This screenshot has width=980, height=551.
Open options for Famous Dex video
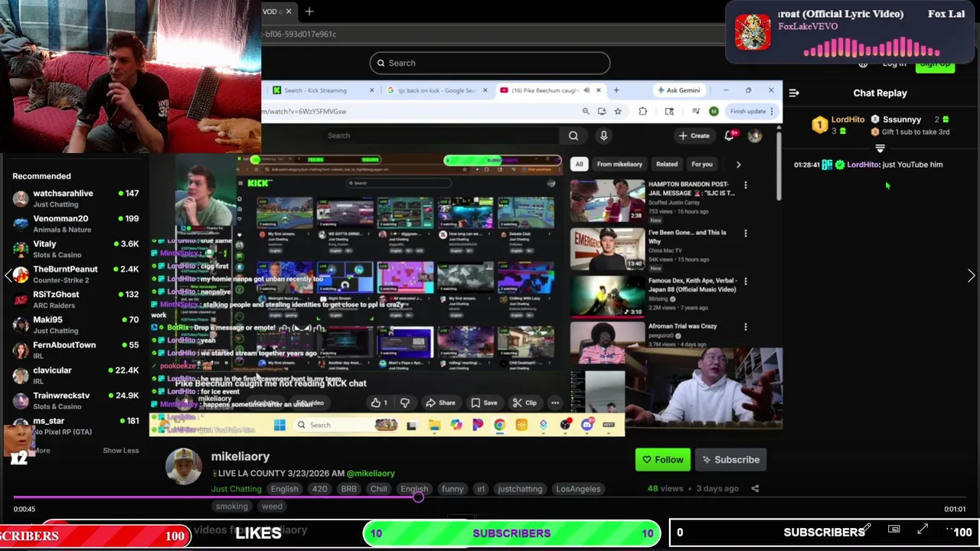[x=746, y=282]
